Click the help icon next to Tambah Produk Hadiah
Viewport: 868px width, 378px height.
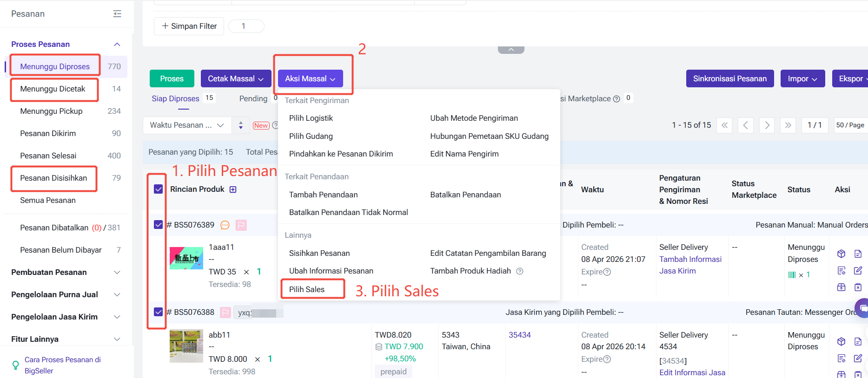520,271
